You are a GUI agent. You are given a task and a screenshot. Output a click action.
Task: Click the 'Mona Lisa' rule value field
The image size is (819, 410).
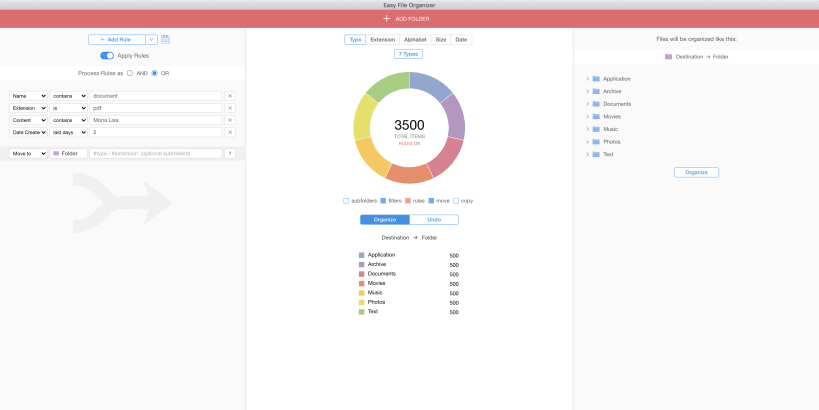pyautogui.click(x=156, y=120)
